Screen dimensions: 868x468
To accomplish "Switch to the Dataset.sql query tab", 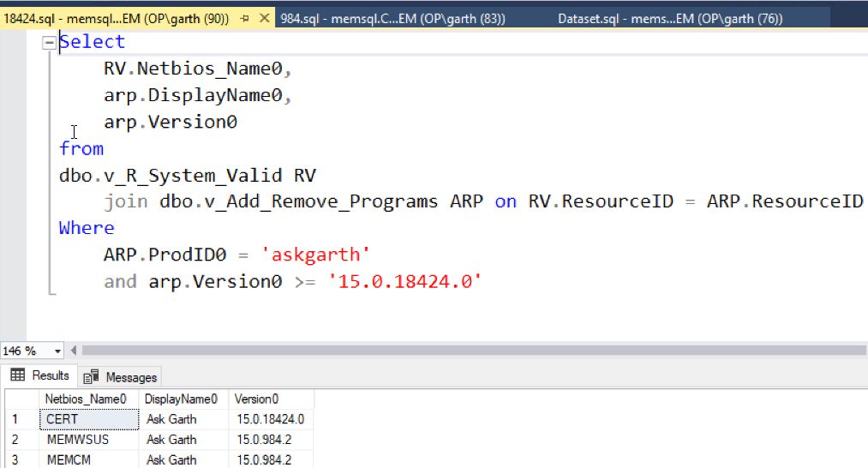I will click(670, 19).
